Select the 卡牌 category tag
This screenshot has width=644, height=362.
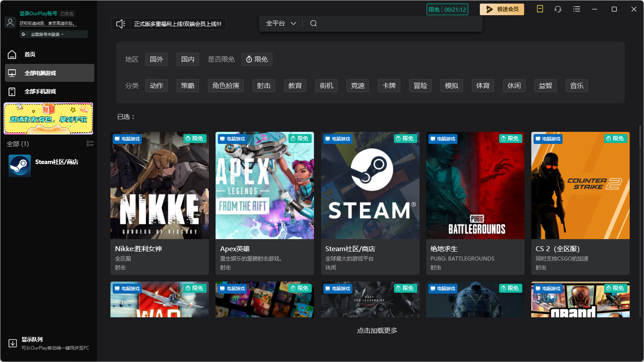coord(389,86)
